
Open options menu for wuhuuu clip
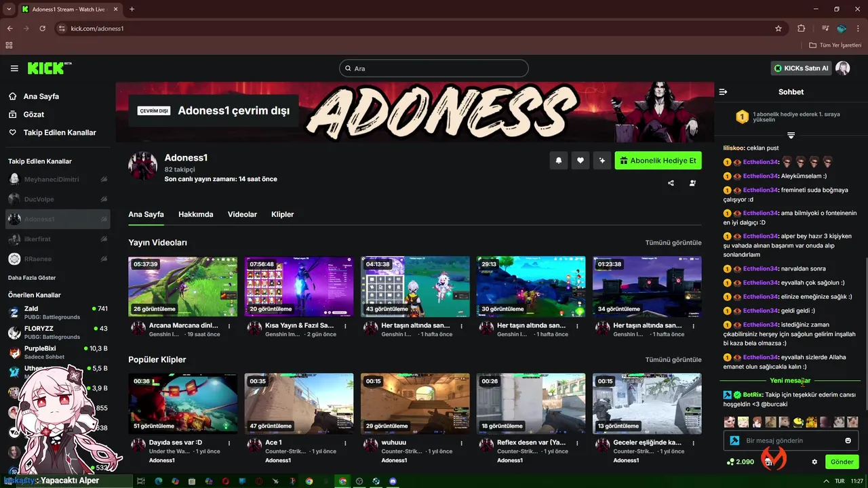[x=461, y=443]
